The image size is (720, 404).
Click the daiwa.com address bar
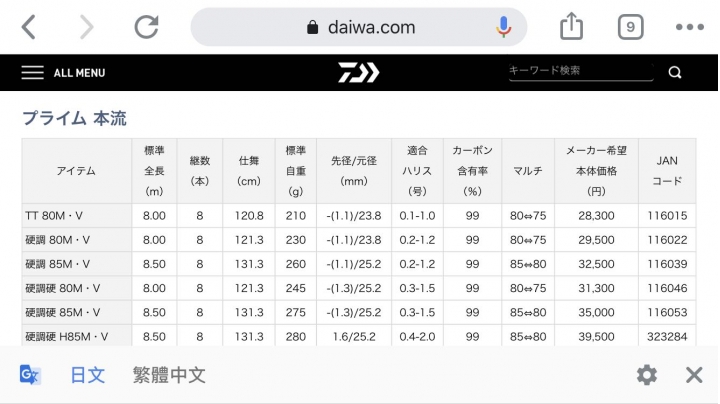[x=359, y=27]
